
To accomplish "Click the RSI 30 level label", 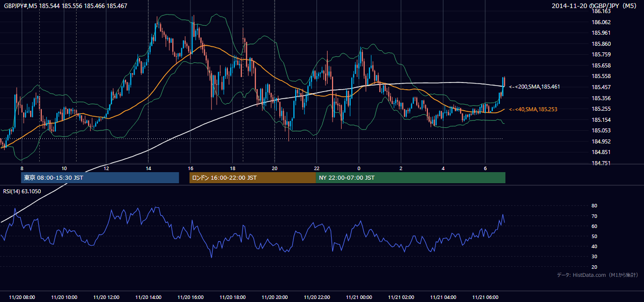I will point(594,257).
